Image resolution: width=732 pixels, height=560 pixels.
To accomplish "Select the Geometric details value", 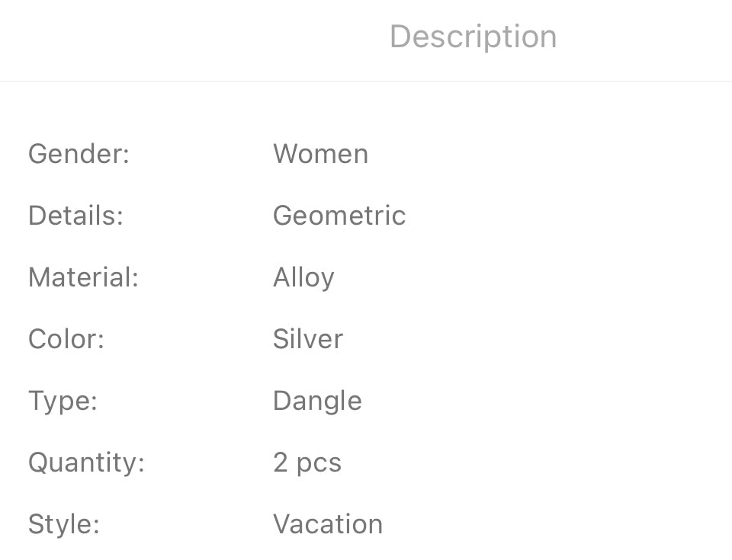I will tap(339, 216).
